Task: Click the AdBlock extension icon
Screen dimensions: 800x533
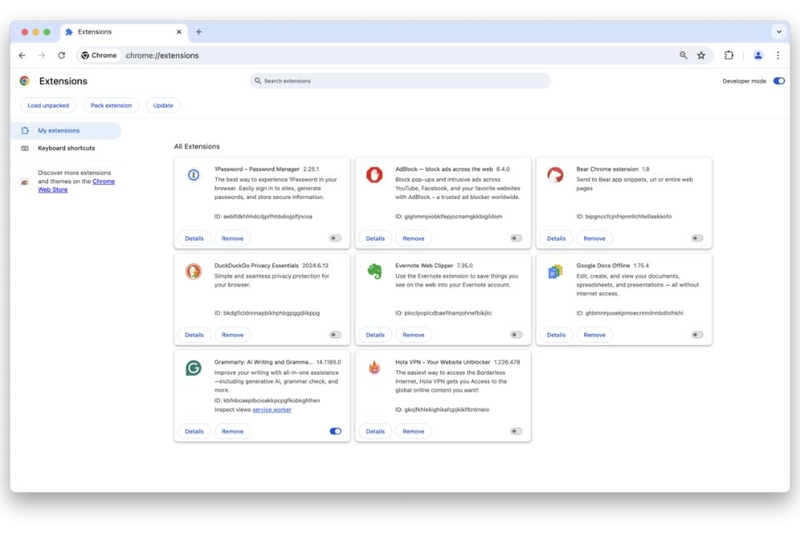Action: 374,174
